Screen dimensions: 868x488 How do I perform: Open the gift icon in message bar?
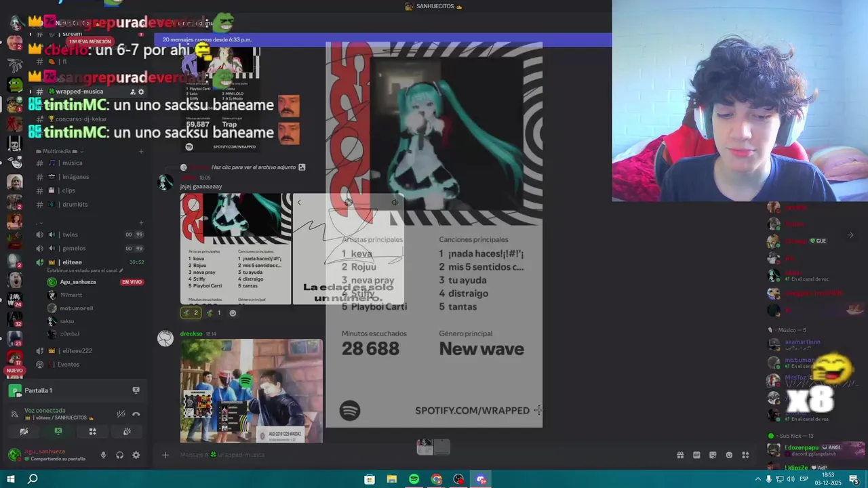(x=680, y=455)
